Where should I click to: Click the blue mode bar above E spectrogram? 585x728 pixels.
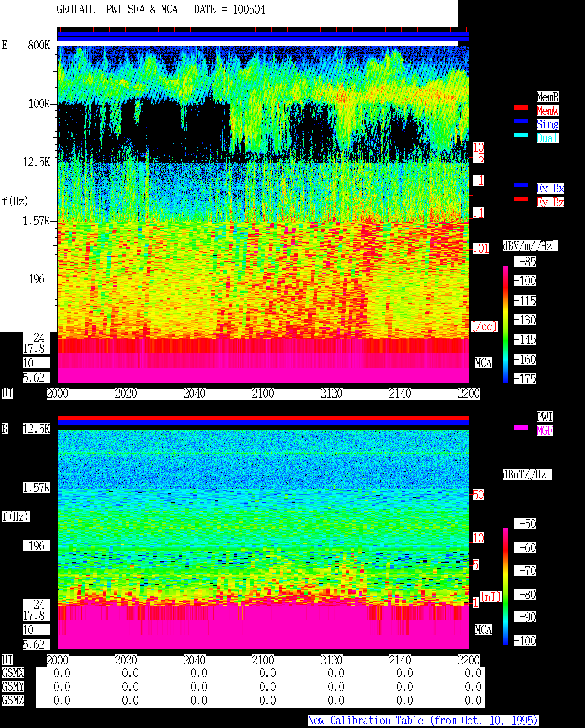[x=263, y=37]
